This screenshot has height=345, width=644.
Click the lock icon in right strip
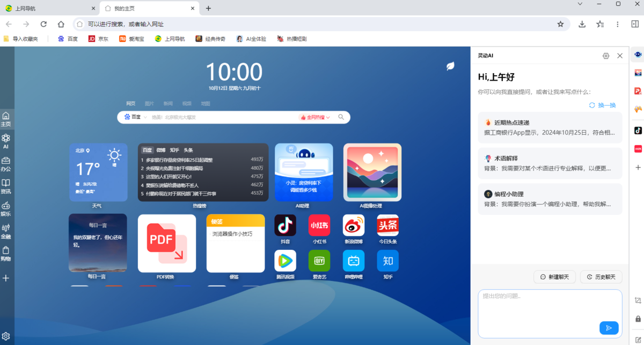click(x=638, y=319)
